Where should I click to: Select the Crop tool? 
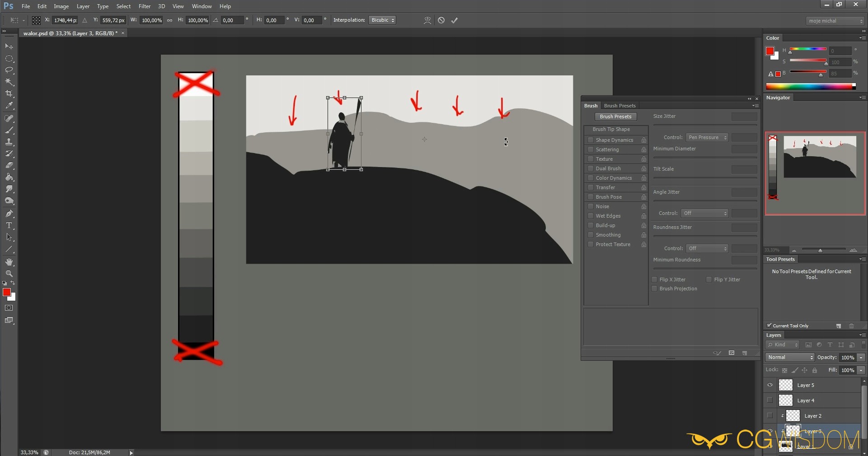pos(9,93)
